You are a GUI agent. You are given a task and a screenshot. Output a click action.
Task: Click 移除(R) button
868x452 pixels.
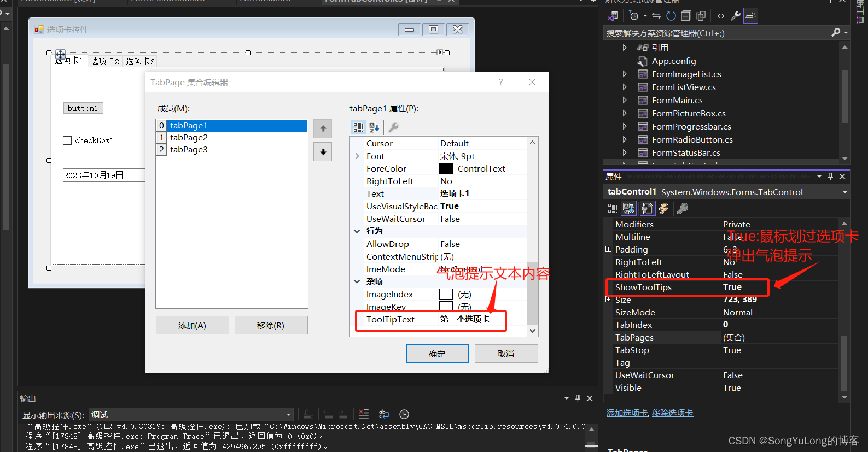[x=271, y=325]
